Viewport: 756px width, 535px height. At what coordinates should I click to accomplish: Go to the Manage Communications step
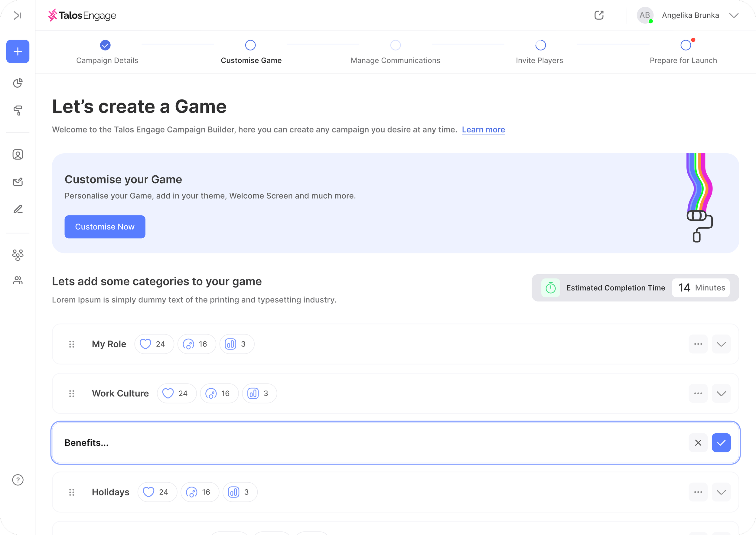click(395, 52)
